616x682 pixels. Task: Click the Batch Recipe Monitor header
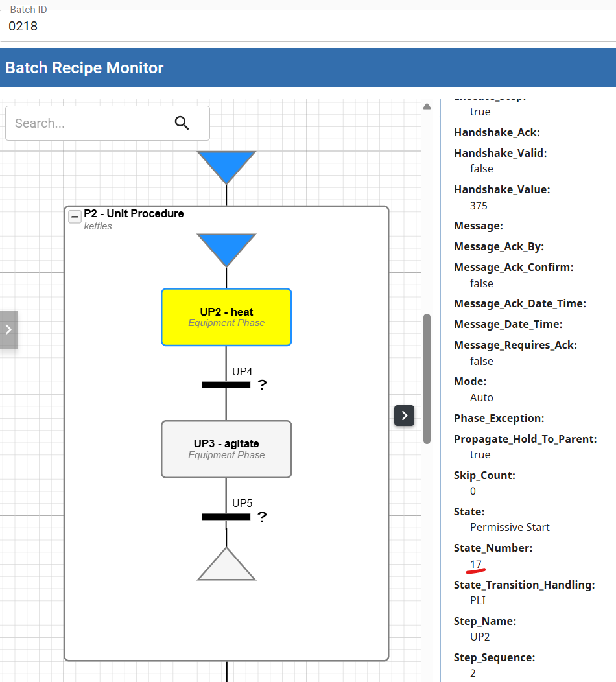click(85, 67)
